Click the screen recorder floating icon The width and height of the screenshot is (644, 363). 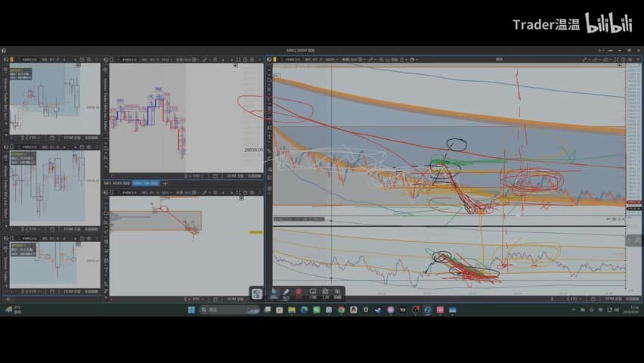(x=257, y=293)
